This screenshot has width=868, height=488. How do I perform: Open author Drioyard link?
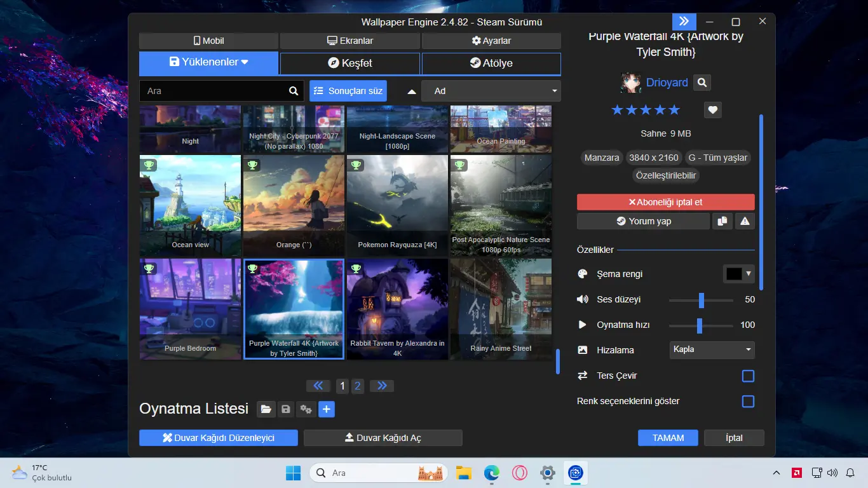[x=667, y=83]
